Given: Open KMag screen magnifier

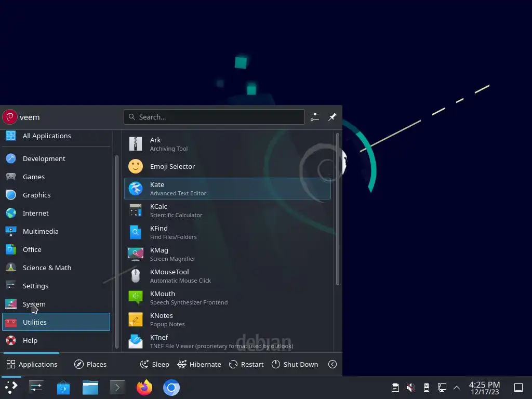Looking at the screenshot, I should pyautogui.click(x=228, y=254).
